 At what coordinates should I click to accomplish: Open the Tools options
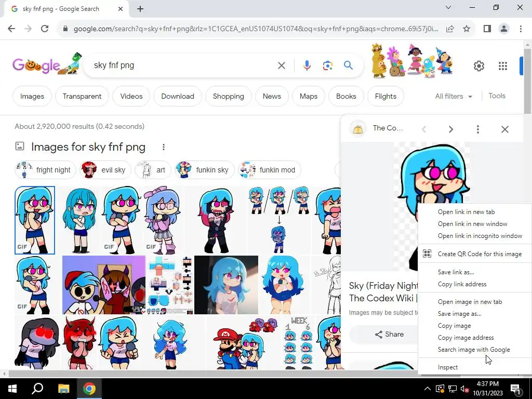pos(497,96)
